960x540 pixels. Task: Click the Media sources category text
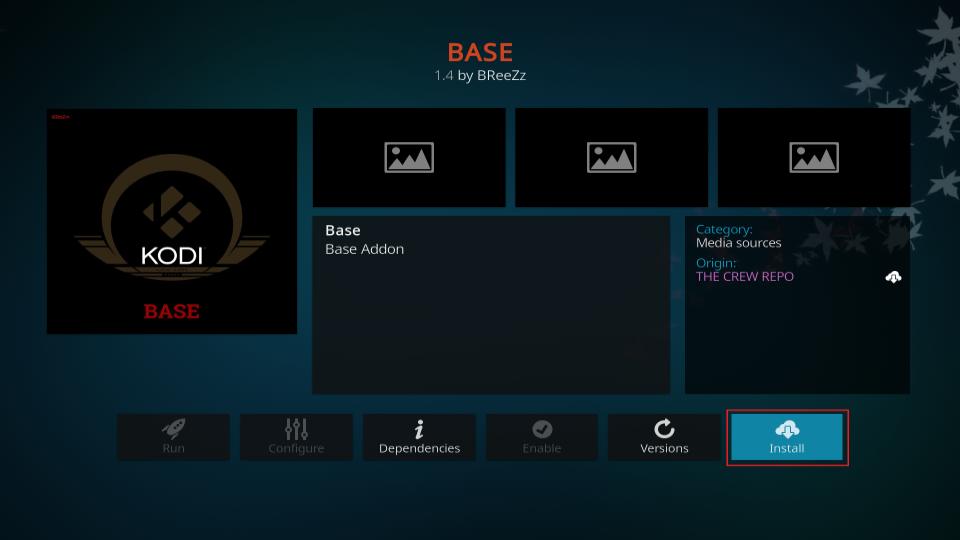coord(738,243)
